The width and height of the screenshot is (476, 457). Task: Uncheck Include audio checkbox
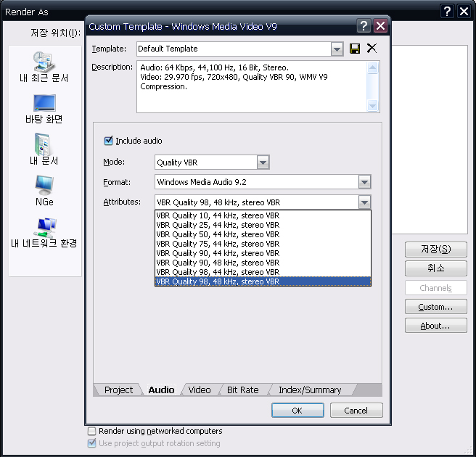tap(108, 141)
